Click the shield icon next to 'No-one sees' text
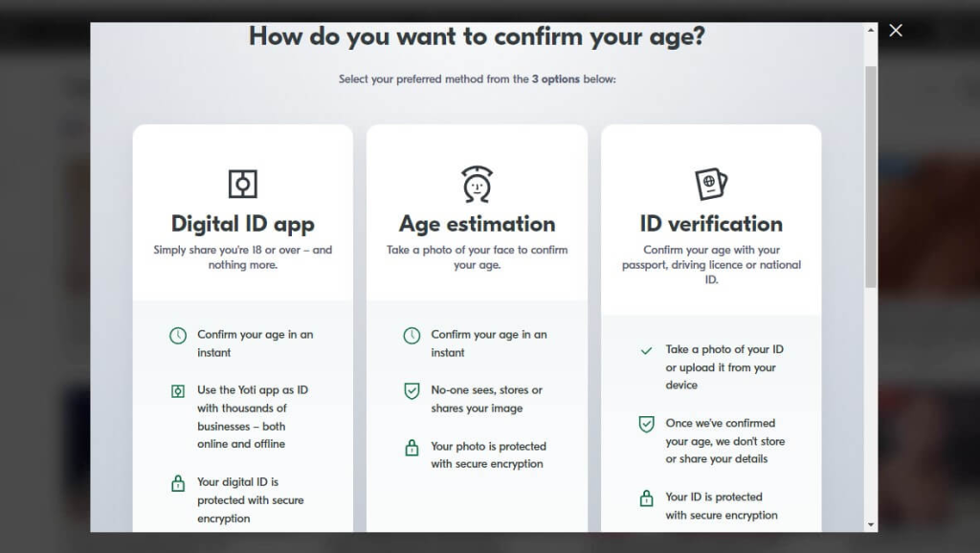 (412, 391)
